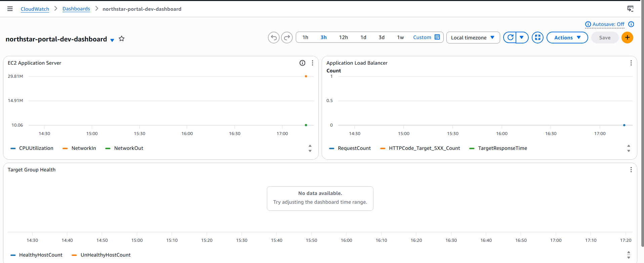
Task: Click the Autosave info icon on the right
Action: 631,24
